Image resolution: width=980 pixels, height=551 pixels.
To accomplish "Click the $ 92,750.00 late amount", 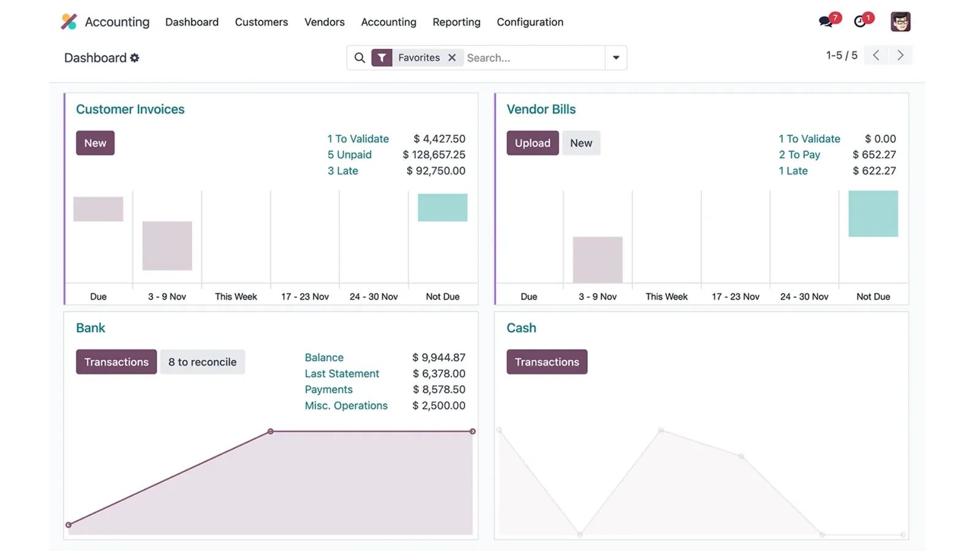I will coord(435,171).
